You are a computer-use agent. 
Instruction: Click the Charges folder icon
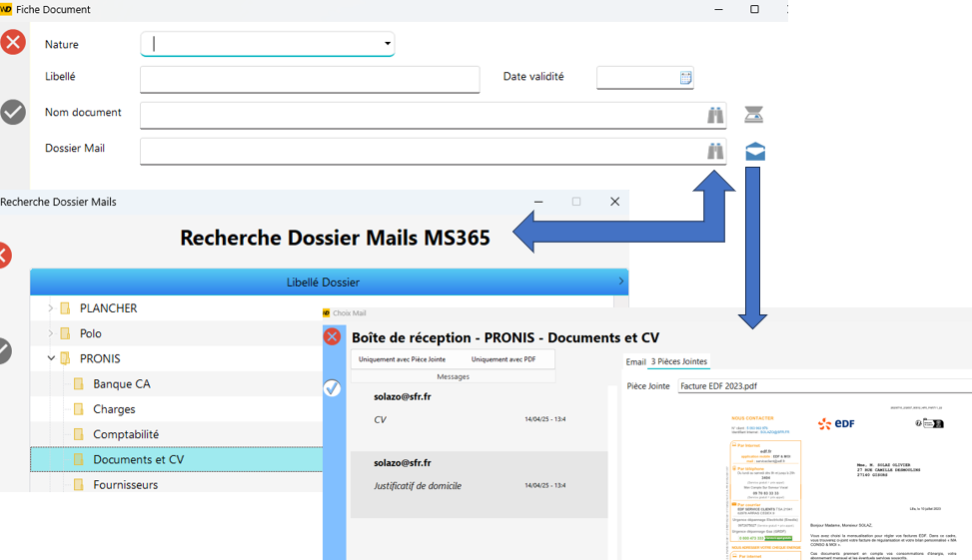click(79, 409)
